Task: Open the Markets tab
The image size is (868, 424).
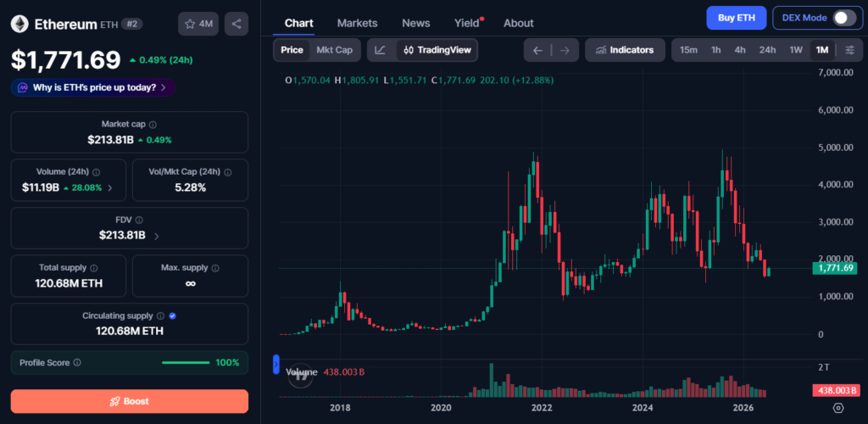Action: tap(357, 23)
